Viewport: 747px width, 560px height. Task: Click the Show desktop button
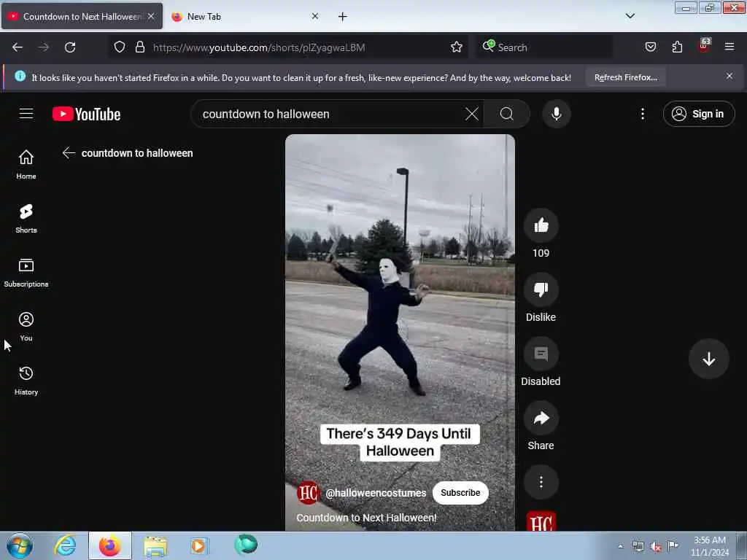(x=742, y=545)
